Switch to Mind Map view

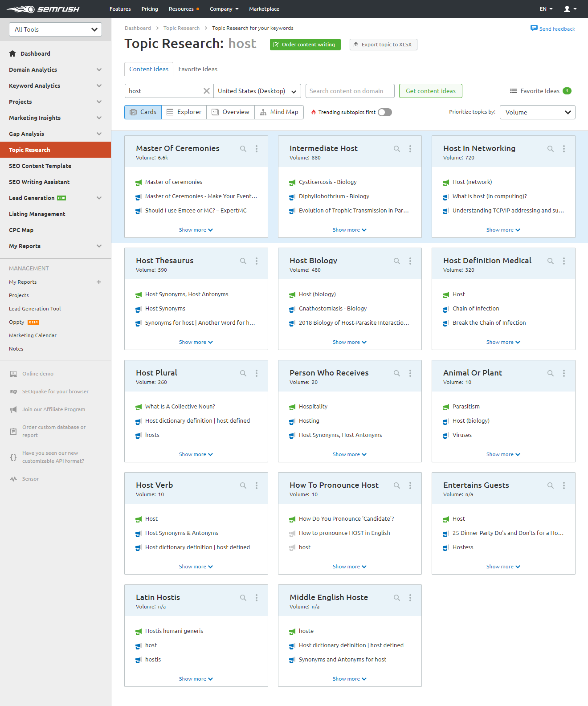pos(279,112)
